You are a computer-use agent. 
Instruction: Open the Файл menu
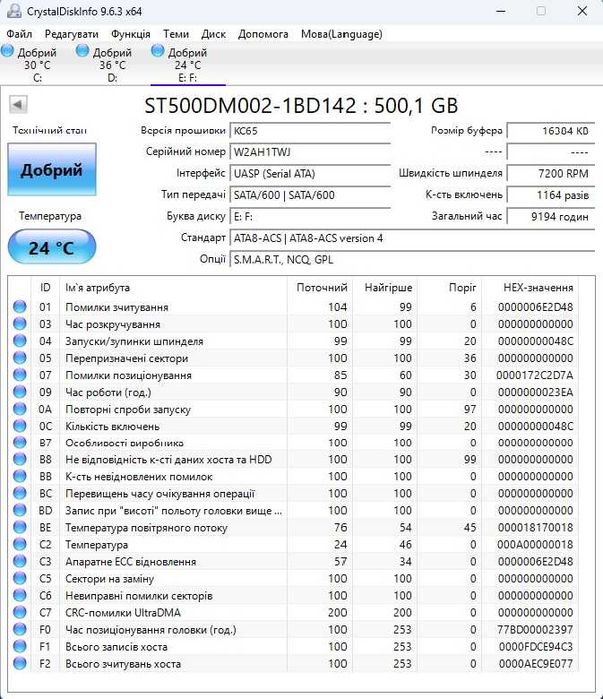point(19,34)
